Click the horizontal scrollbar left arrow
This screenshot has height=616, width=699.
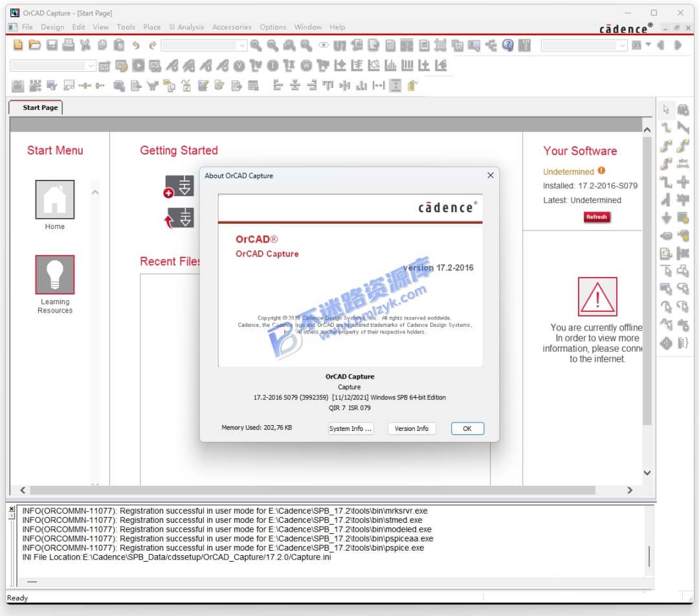click(23, 490)
